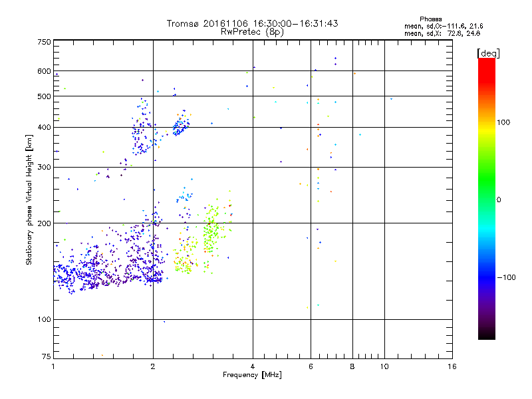Click the colorbar label '100'
The height and width of the screenshot is (399, 532).
point(503,122)
